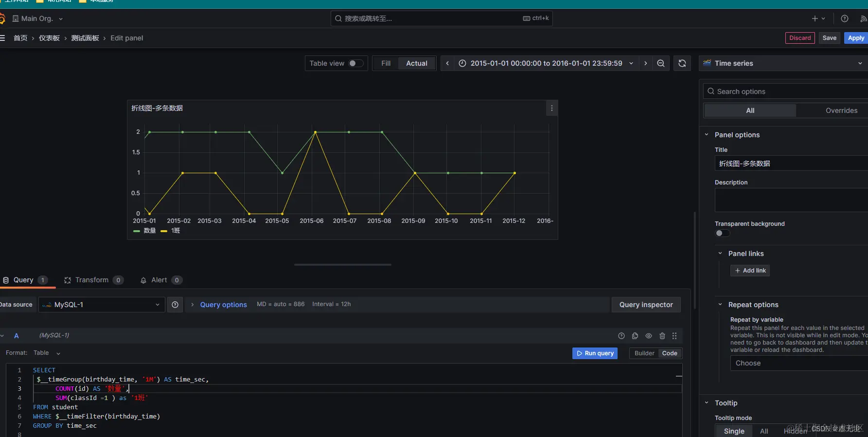Switch to Query tab
Image resolution: width=868 pixels, height=437 pixels.
(25, 280)
